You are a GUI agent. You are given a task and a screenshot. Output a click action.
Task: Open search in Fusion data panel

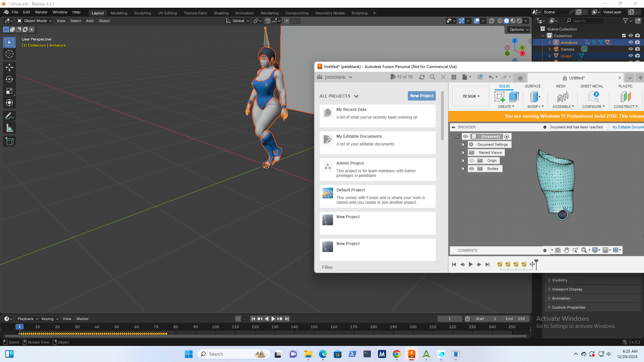pyautogui.click(x=433, y=77)
